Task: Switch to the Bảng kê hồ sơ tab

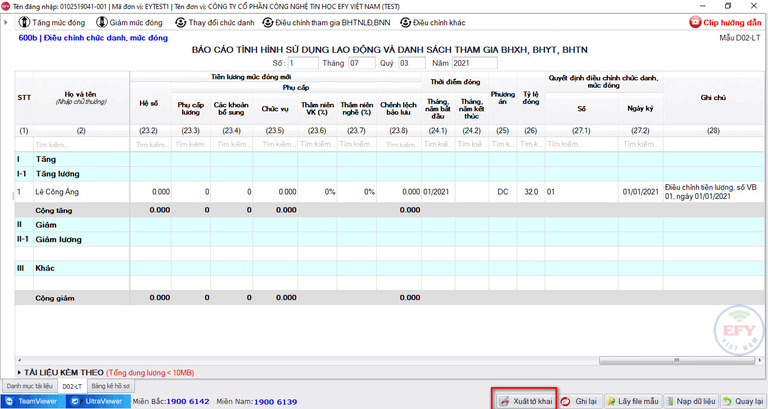Action: click(x=110, y=386)
